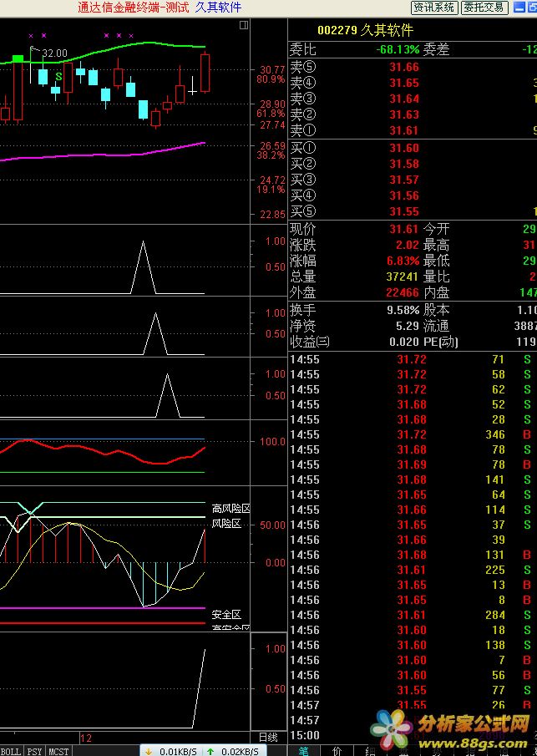The width and height of the screenshot is (537, 756).
Task: Switch to the BOLL indicator tab
Action: [x=11, y=751]
